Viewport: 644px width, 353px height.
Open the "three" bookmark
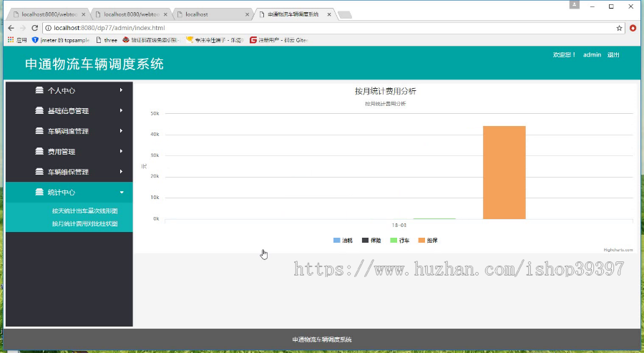[x=107, y=40]
